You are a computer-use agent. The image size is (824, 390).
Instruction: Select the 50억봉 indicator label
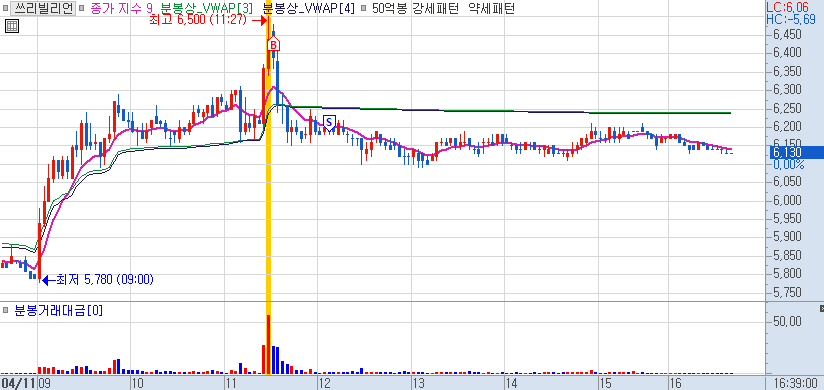[x=389, y=8]
